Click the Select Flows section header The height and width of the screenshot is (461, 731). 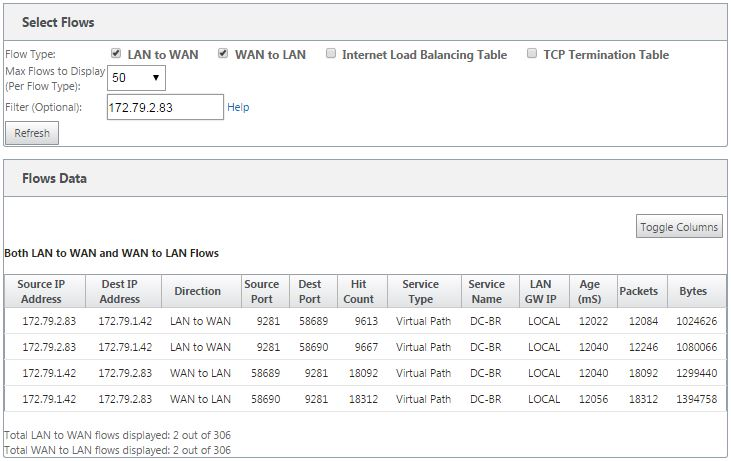click(x=366, y=22)
